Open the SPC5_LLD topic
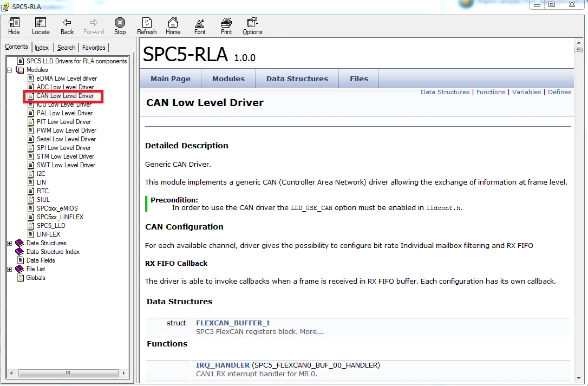588x386 pixels. (51, 225)
